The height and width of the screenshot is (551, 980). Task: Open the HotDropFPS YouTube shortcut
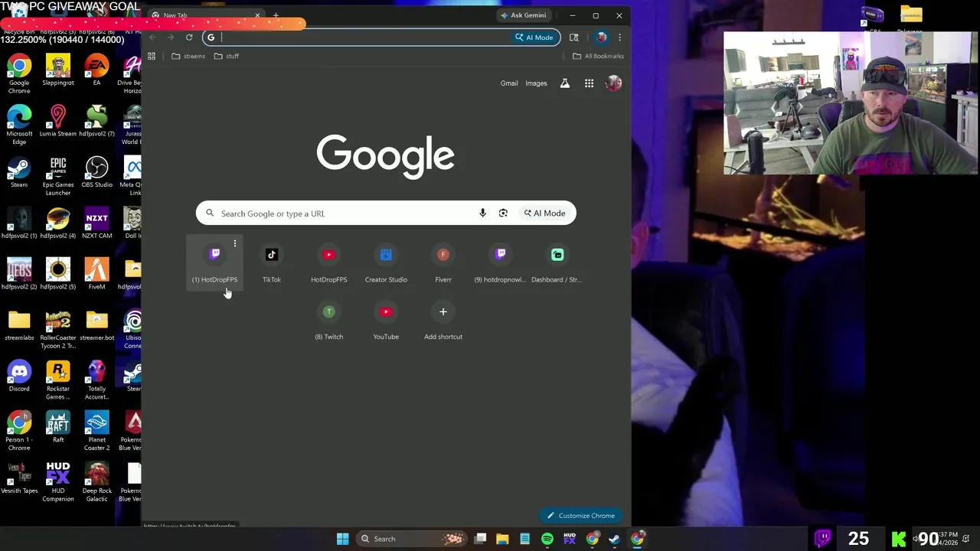(x=328, y=262)
